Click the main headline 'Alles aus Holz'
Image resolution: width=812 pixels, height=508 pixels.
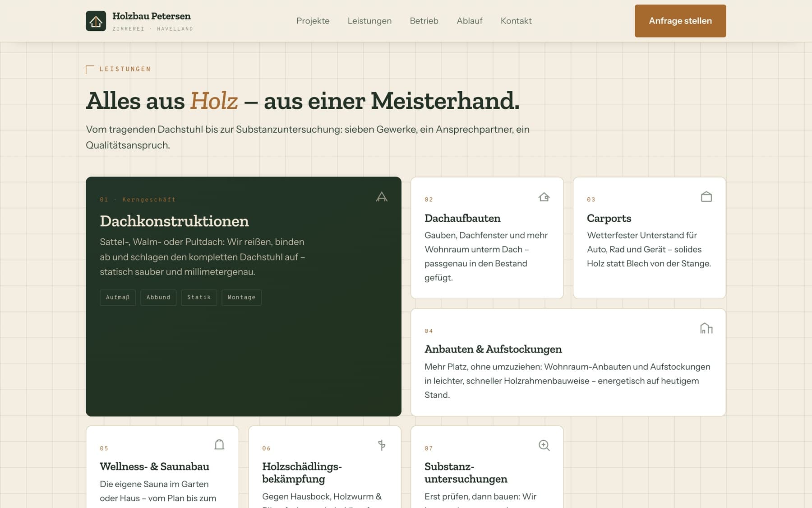(x=303, y=101)
